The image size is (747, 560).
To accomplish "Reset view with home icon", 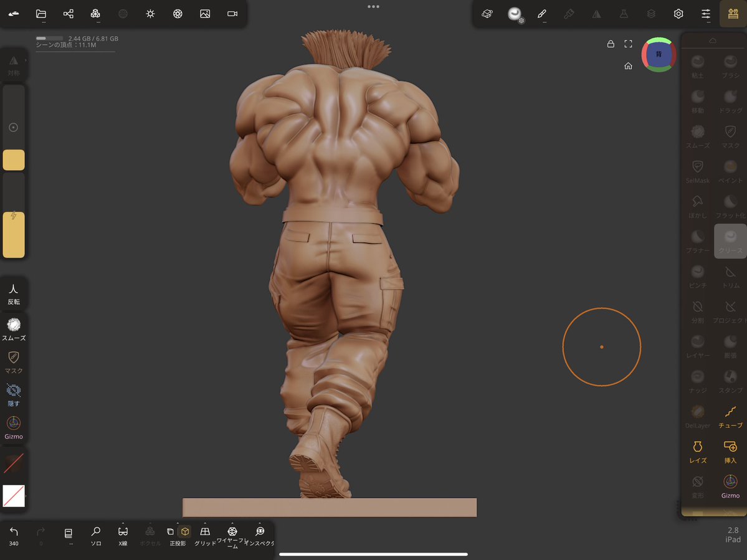I will pos(629,65).
